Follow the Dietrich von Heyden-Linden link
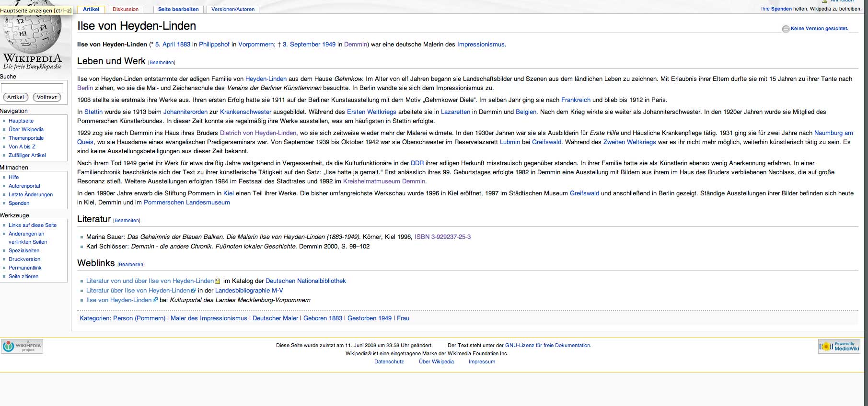 pyautogui.click(x=258, y=133)
